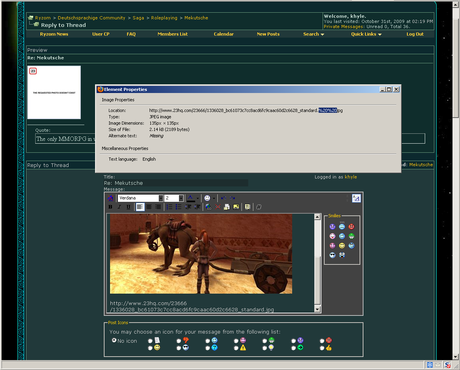The image size is (460, 370).
Task: Select the No icon radio button
Action: click(x=114, y=340)
